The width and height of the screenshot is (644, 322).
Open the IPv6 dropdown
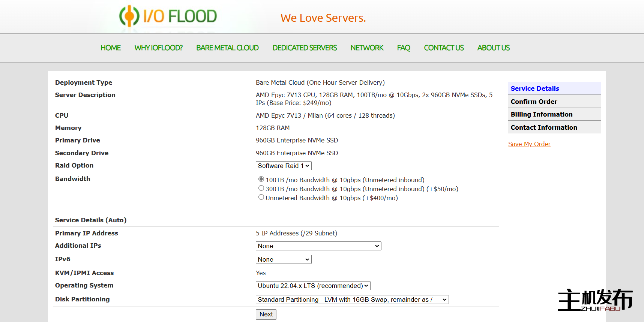284,259
